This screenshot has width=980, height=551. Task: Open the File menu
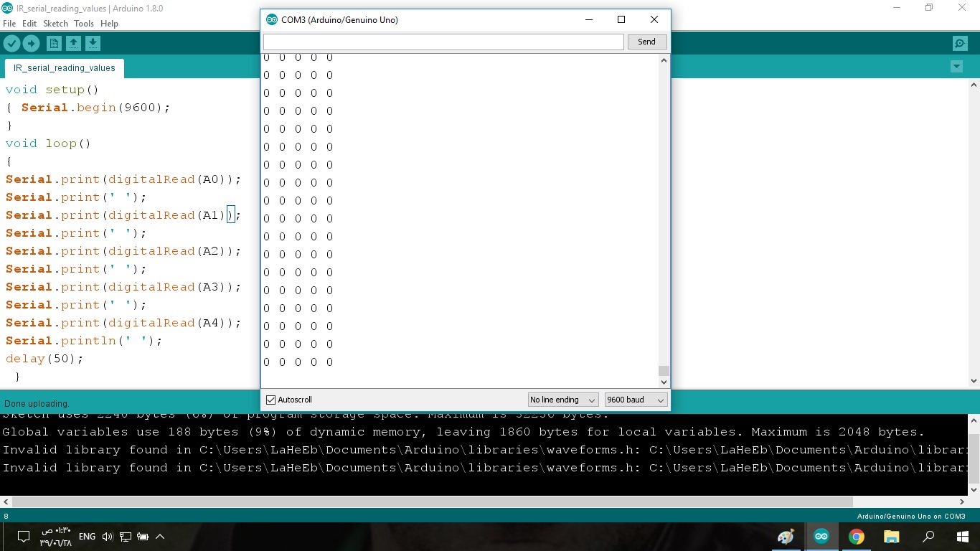coord(9,24)
